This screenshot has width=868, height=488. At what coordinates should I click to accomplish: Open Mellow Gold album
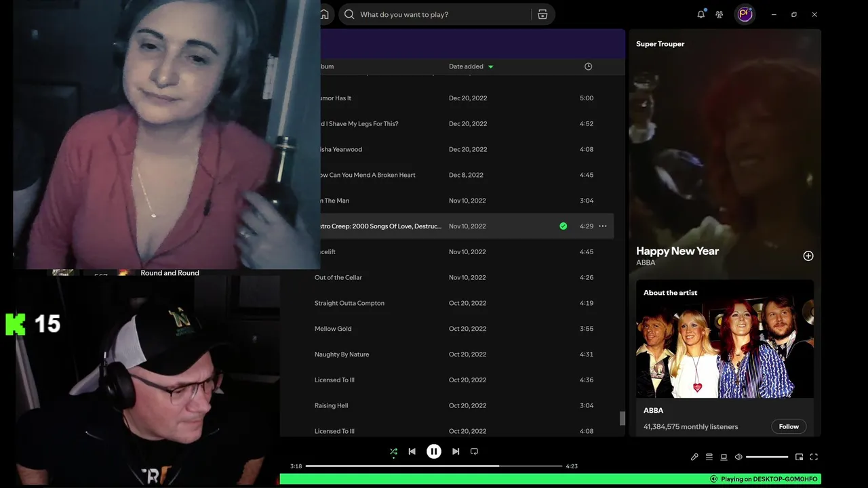tap(333, 329)
